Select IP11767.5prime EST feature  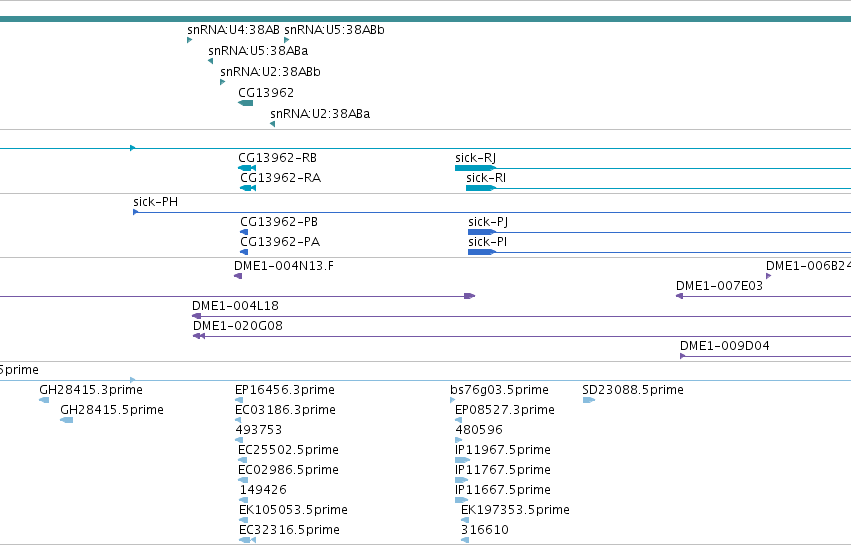pos(461,480)
